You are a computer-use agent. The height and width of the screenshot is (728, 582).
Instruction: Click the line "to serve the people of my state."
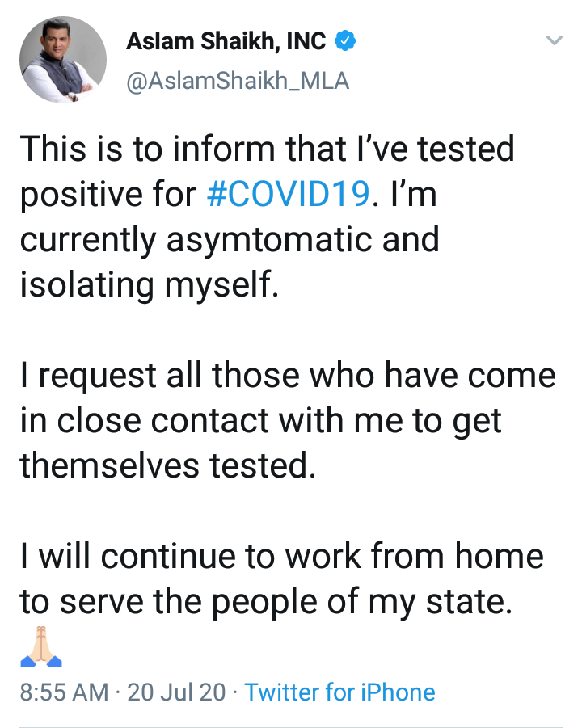pyautogui.click(x=266, y=601)
